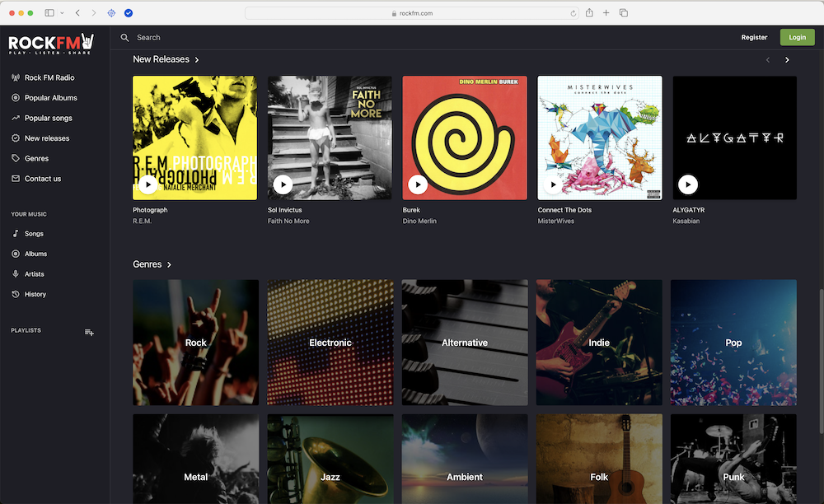Open Burek title link
824x504 pixels.
411,210
